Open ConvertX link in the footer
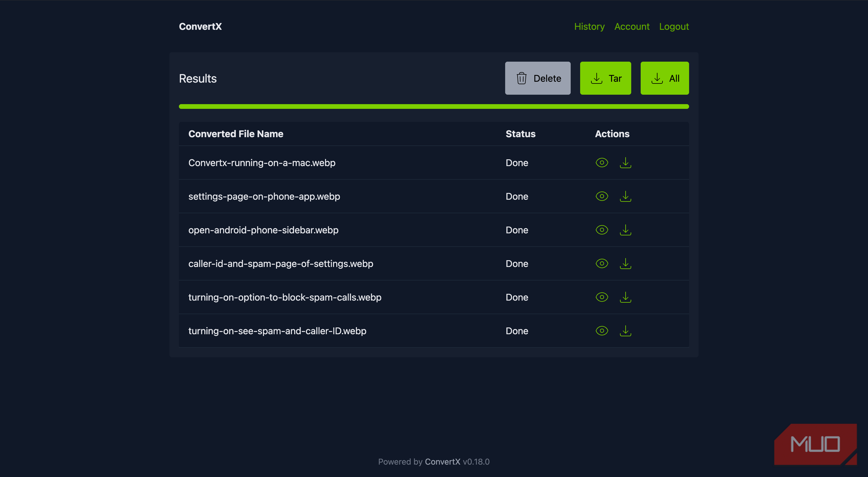 [443, 462]
